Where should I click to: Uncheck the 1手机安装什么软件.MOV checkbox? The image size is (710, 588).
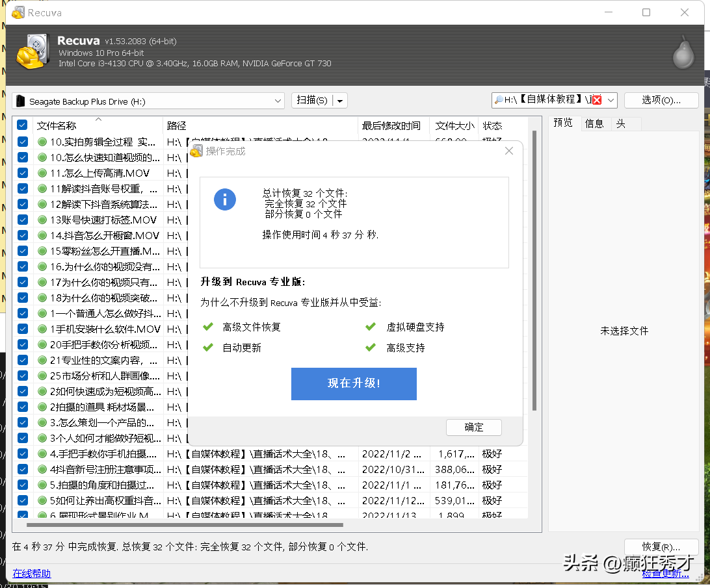click(x=22, y=329)
